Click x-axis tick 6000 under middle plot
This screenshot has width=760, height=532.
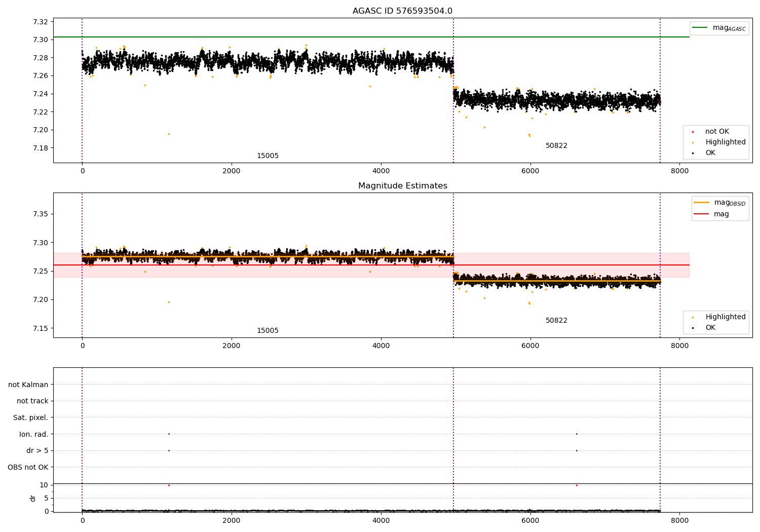[530, 346]
